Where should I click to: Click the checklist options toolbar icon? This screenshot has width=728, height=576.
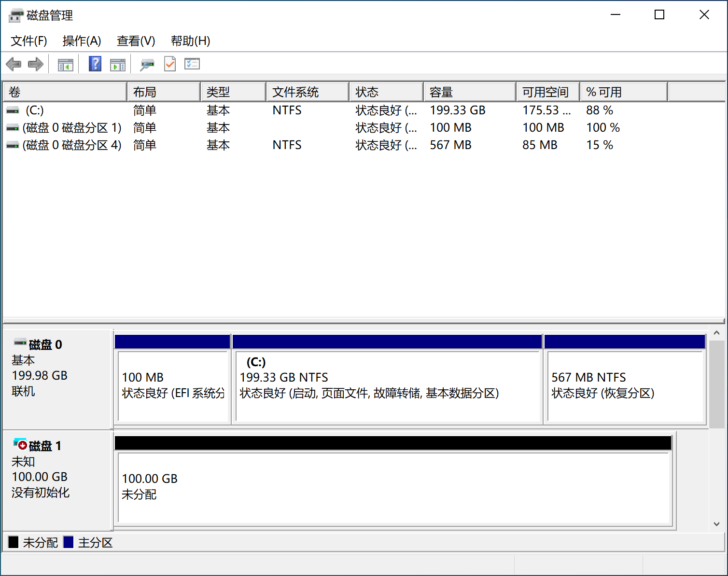click(192, 64)
